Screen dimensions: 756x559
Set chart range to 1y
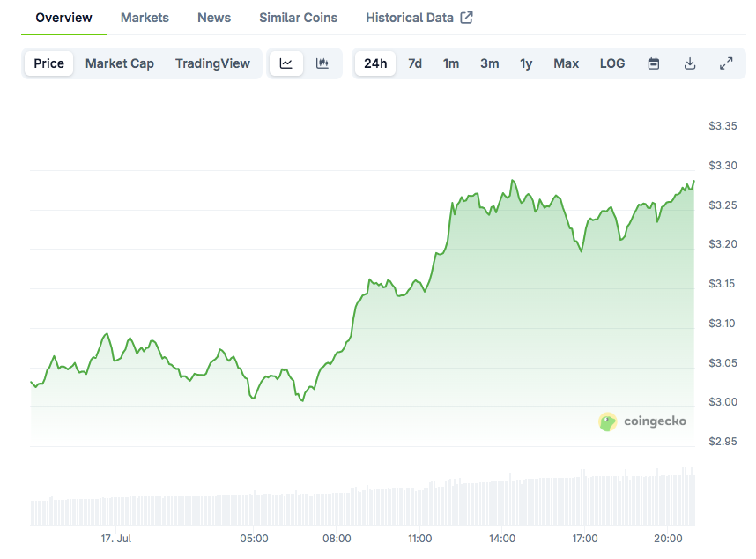(526, 63)
